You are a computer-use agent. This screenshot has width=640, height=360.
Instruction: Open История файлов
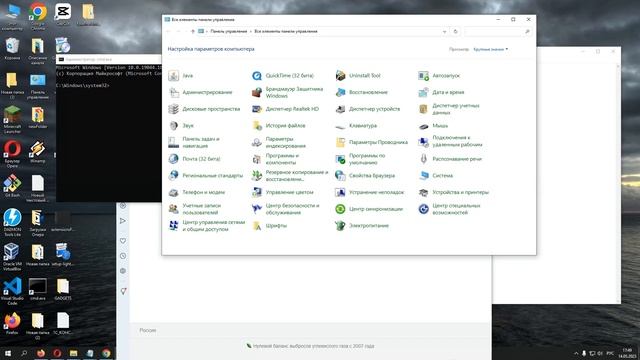(278, 126)
